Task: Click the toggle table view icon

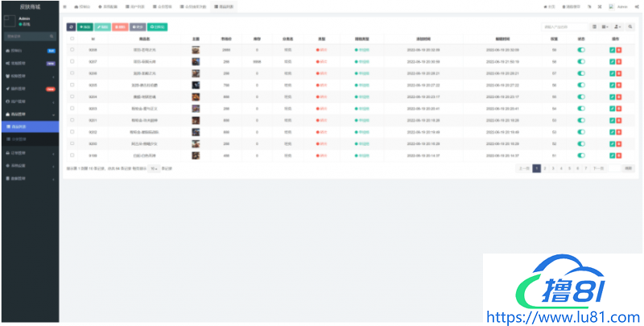Action: (595, 27)
